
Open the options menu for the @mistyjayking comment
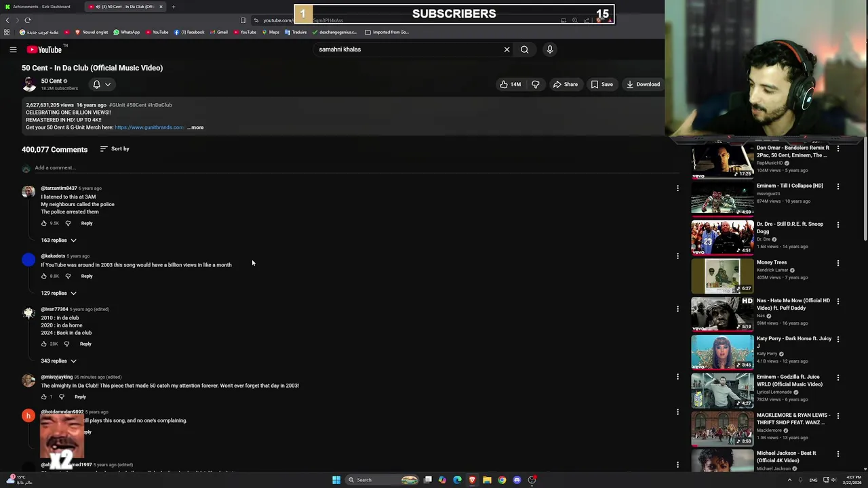pyautogui.click(x=677, y=377)
